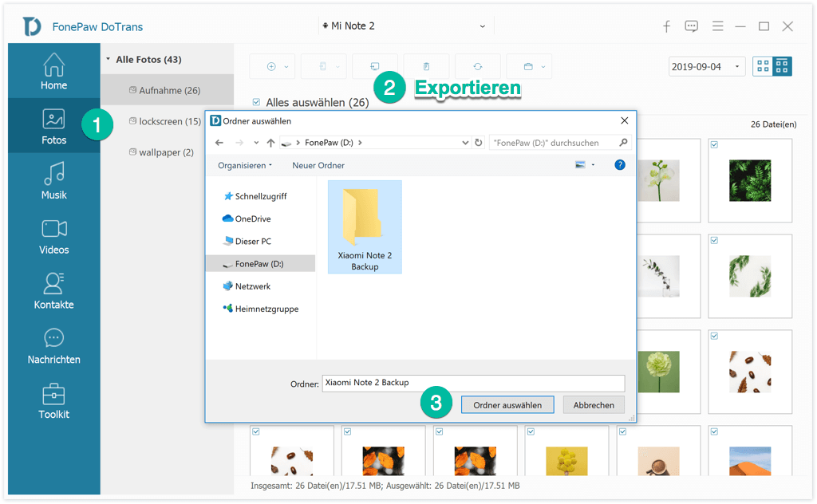
Task: Expand the address path dropdown in dialog
Action: click(x=465, y=143)
